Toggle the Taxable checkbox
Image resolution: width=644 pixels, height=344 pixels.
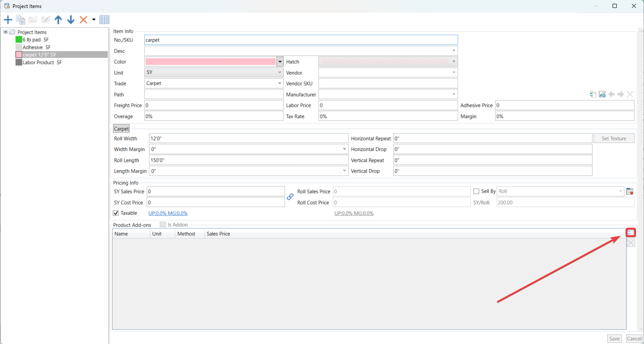tap(116, 213)
